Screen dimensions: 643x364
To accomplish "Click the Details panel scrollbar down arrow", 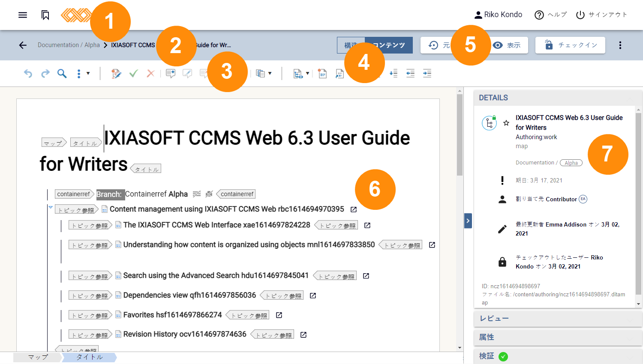I will click(638, 304).
